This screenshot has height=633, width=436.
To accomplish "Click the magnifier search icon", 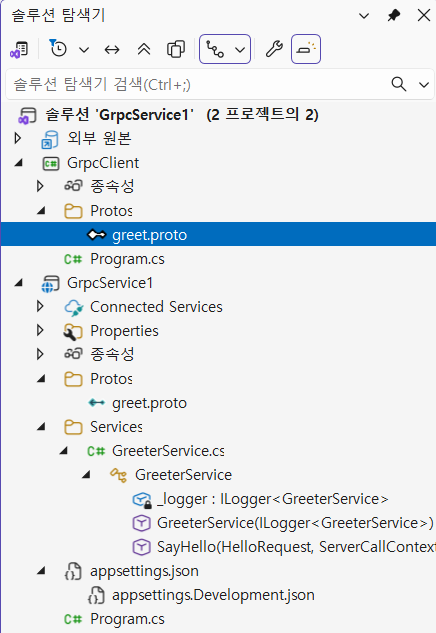I will 398,84.
